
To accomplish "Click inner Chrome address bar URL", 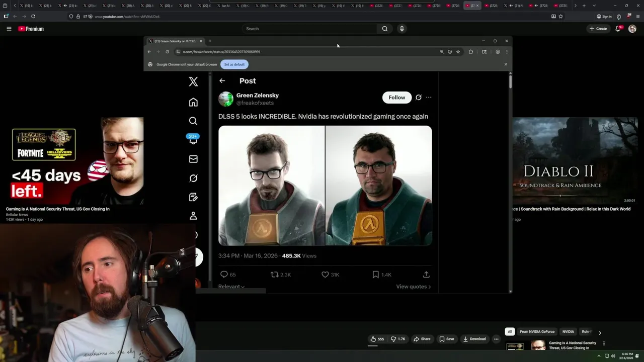I will pyautogui.click(x=221, y=52).
